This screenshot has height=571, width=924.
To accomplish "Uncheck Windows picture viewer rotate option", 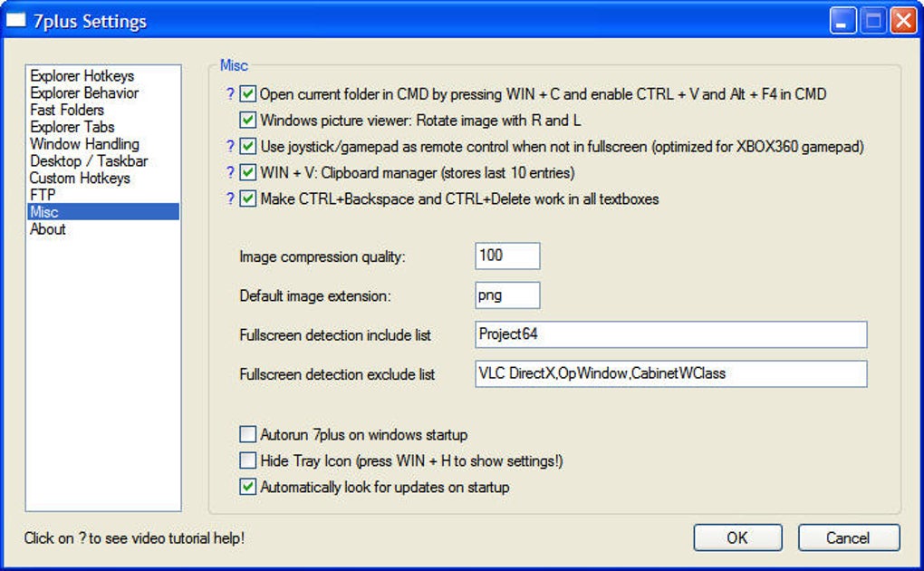I will tap(247, 120).
